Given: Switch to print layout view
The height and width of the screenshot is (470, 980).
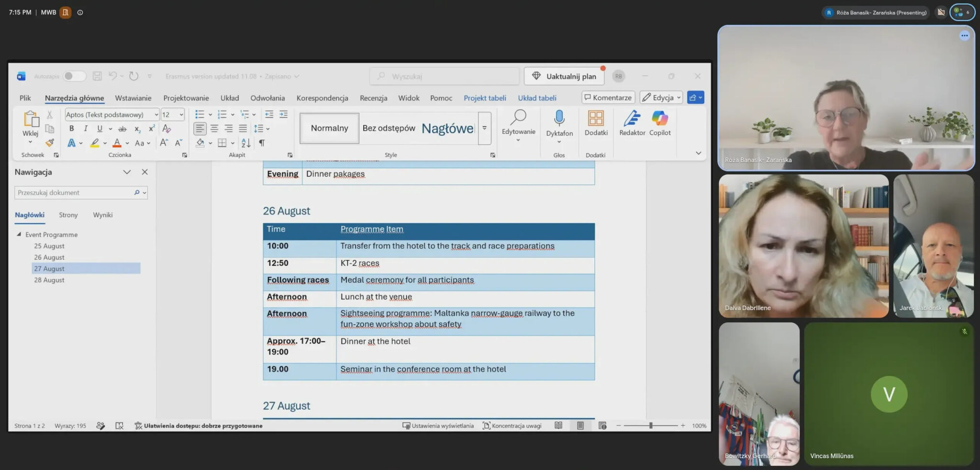Looking at the screenshot, I should [x=580, y=426].
